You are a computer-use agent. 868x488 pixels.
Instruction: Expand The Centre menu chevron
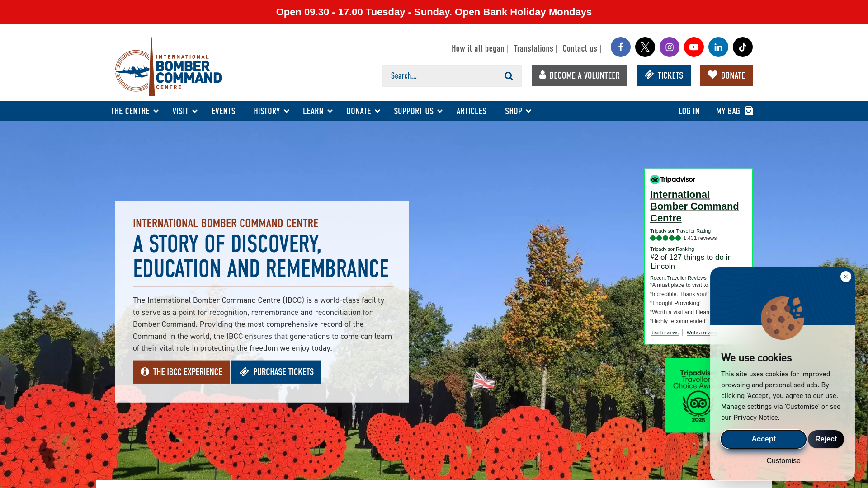(156, 111)
